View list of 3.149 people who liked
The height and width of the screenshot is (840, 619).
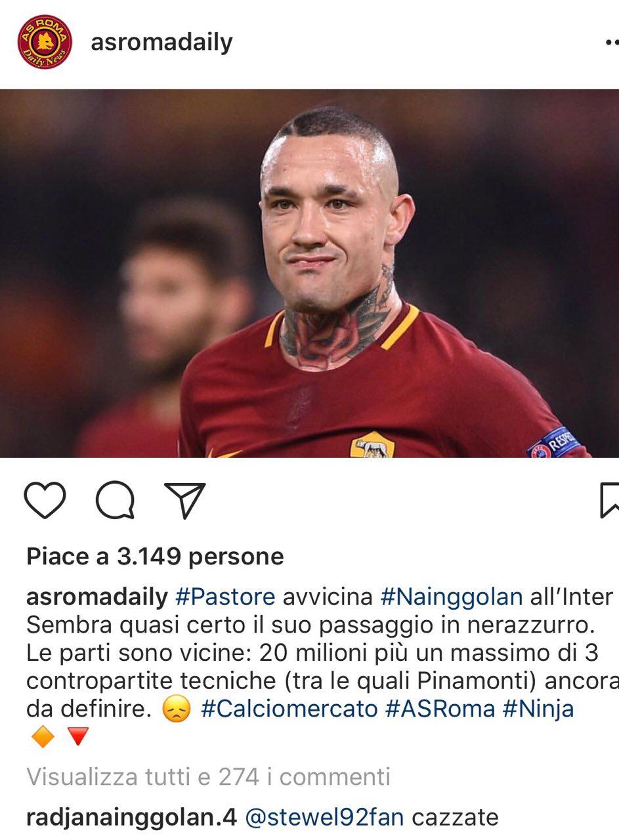pyautogui.click(x=155, y=556)
